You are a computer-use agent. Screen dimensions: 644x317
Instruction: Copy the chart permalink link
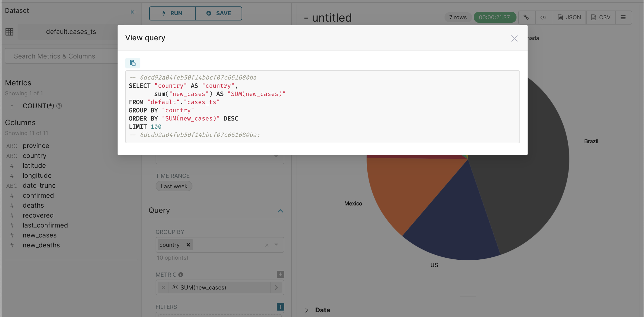click(526, 17)
